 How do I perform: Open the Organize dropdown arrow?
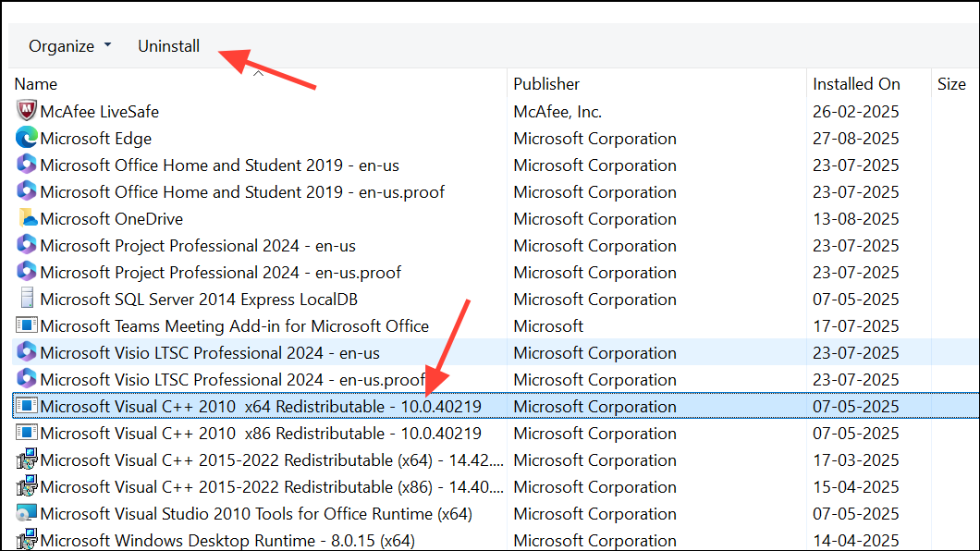tap(107, 45)
